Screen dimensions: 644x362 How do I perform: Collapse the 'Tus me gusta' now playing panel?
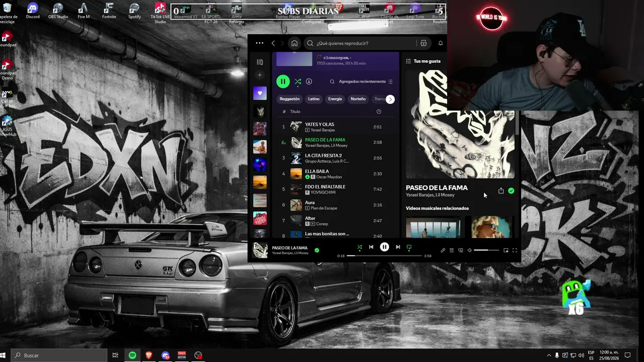click(408, 61)
